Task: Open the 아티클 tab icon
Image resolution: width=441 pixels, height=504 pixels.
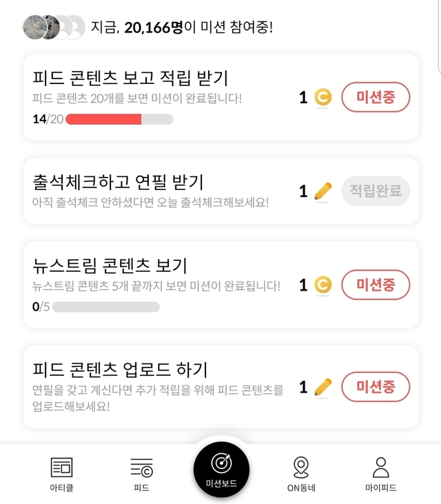Action: point(61,468)
